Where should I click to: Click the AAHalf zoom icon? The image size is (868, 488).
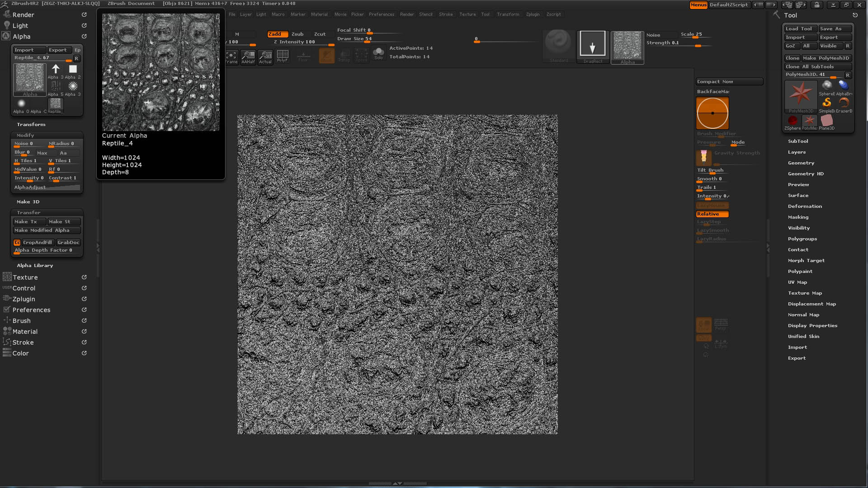click(x=248, y=57)
